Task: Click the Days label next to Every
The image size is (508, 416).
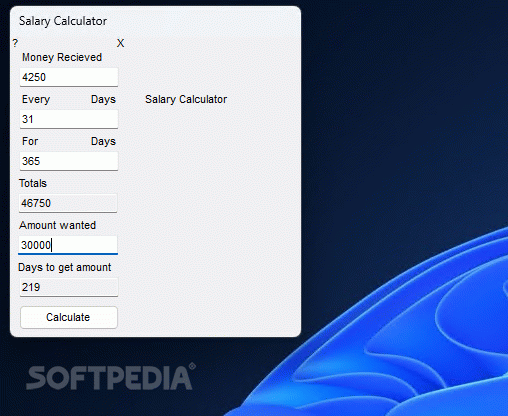Action: click(103, 99)
